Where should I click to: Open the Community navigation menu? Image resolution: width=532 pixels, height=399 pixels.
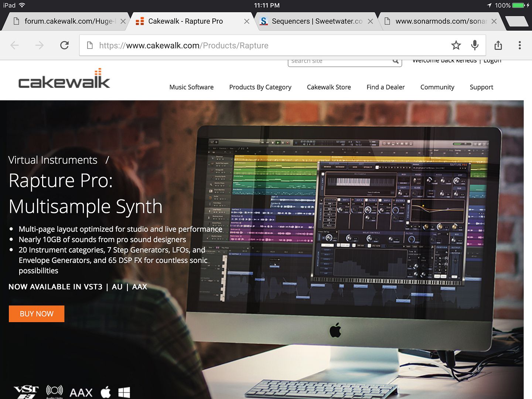[437, 87]
